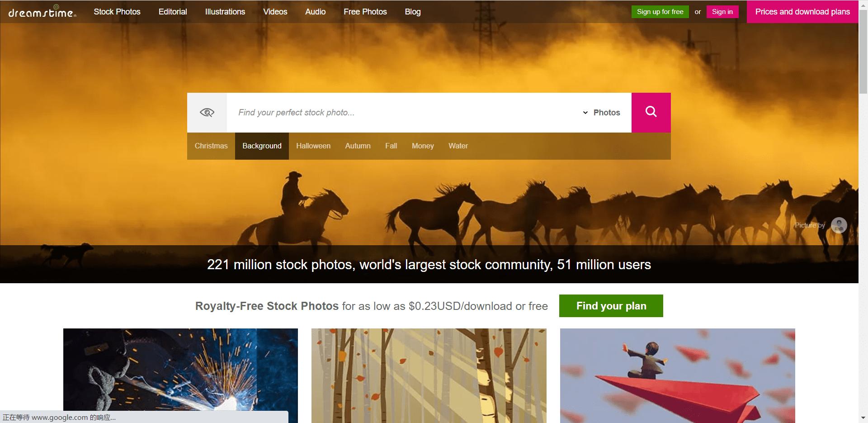Screen dimensions: 868x423
Task: Open the red paper airplane thumbnail
Action: (x=677, y=375)
